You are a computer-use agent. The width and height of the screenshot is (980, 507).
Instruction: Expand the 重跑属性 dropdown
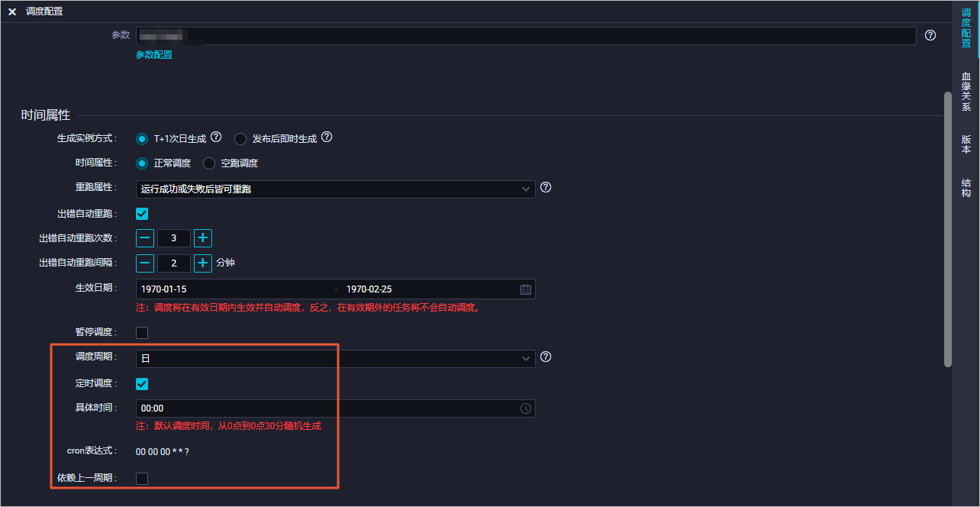tap(336, 189)
